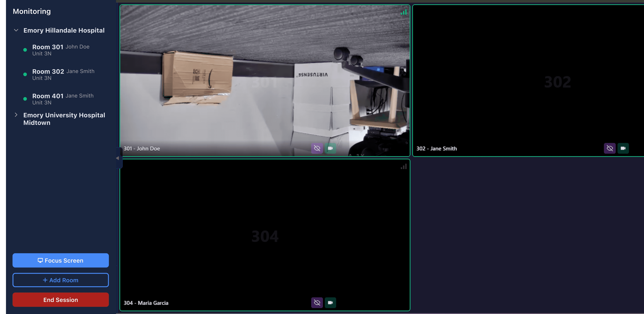Toggle privacy eye icon on 301 feed
The image size is (644, 314).
click(x=317, y=148)
